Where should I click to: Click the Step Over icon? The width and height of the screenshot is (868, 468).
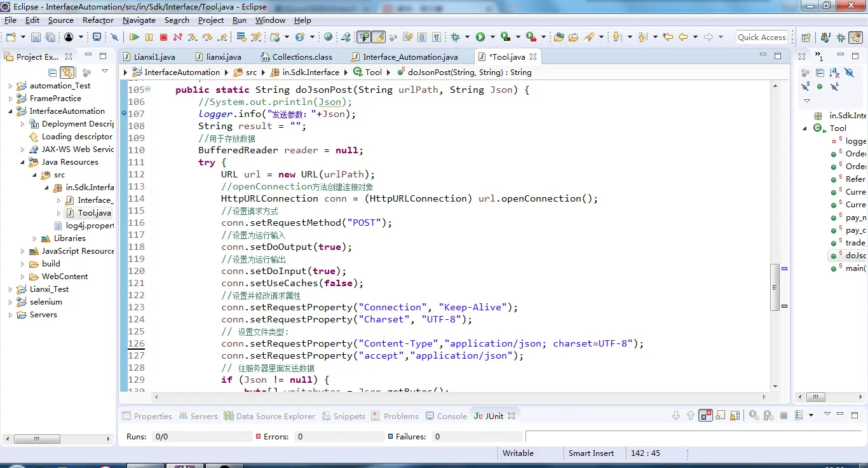tap(207, 38)
